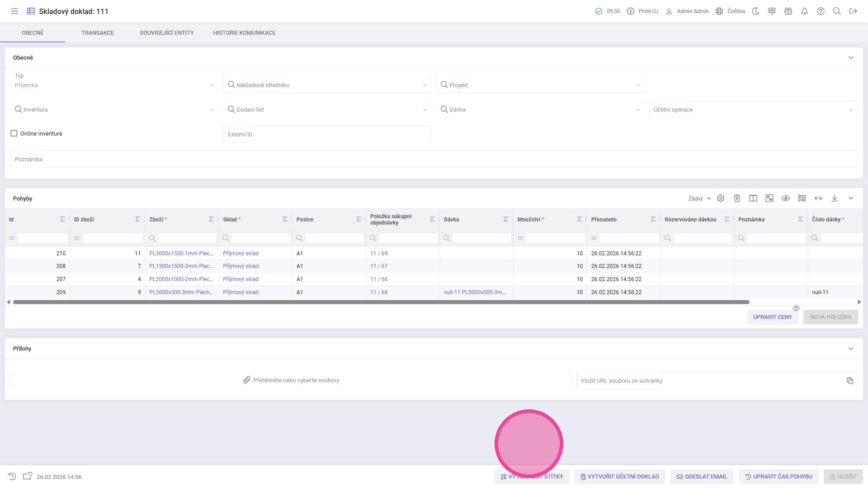
Task: Click the history clock icon in footer
Action: [12, 477]
